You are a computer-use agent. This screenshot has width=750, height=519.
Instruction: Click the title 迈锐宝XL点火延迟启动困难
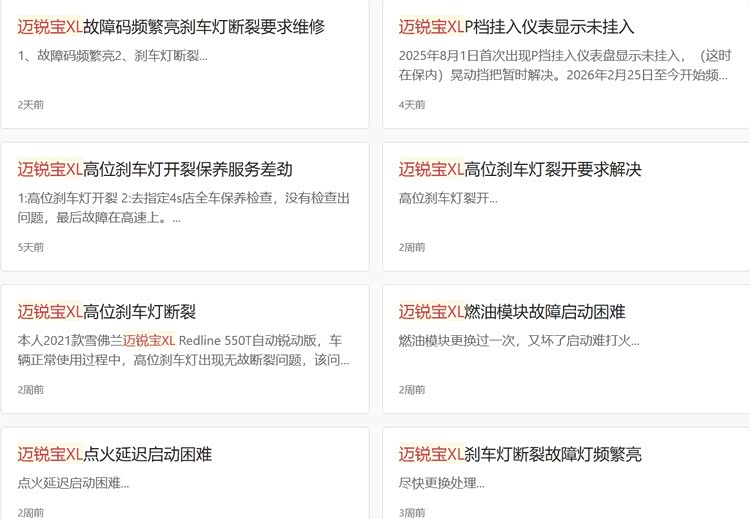pos(115,455)
